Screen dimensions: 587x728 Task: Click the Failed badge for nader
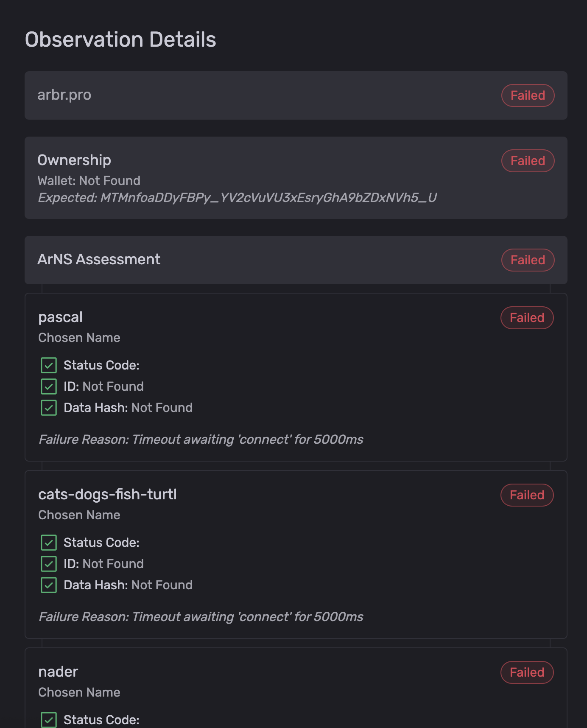527,672
